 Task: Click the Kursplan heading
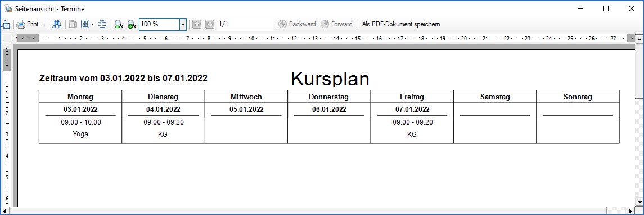330,79
